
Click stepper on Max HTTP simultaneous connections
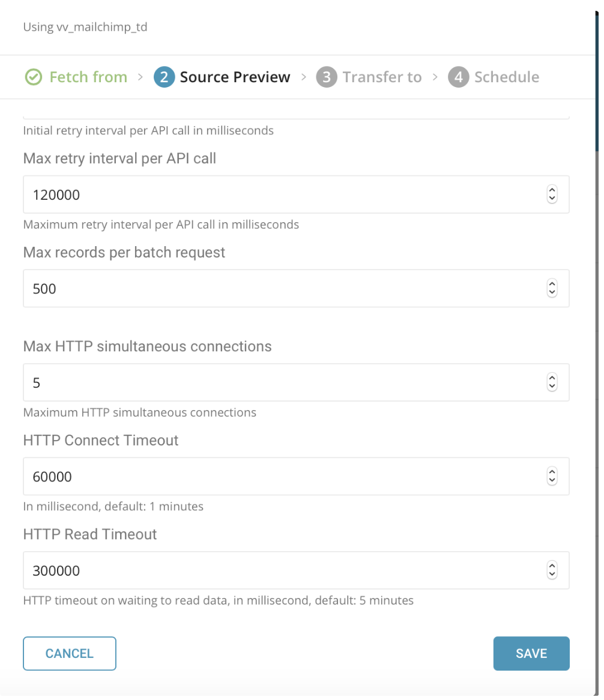552,382
